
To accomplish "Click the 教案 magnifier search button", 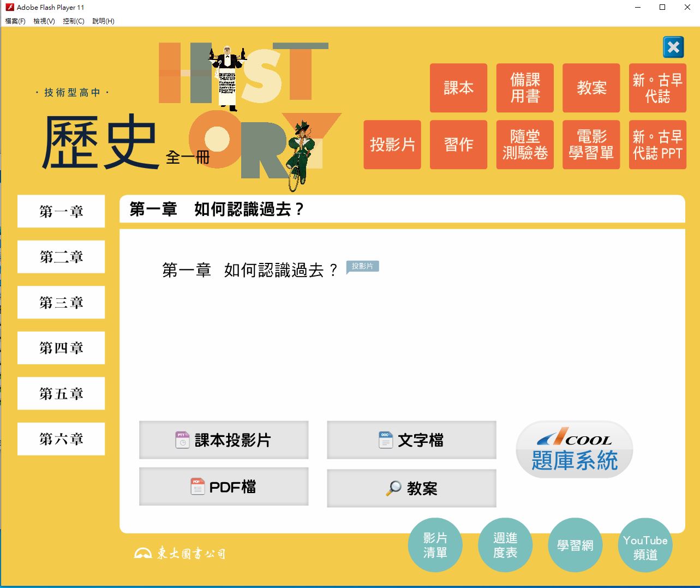I will click(x=411, y=488).
